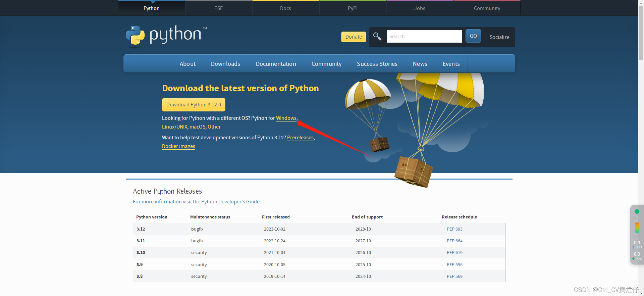Click the Active Python Releases heading

tap(167, 191)
